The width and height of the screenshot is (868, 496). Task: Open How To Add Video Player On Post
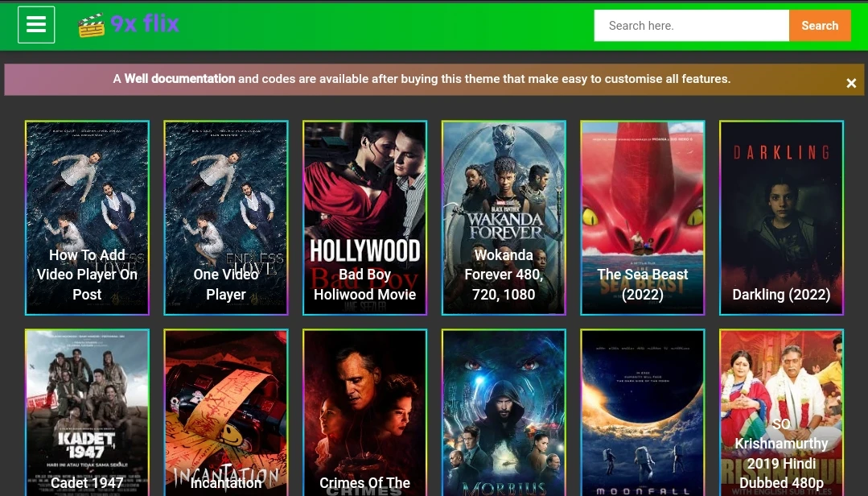click(86, 217)
